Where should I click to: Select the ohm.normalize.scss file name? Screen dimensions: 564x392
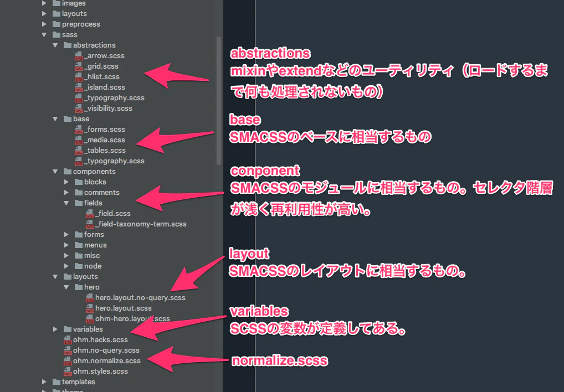pos(107,361)
